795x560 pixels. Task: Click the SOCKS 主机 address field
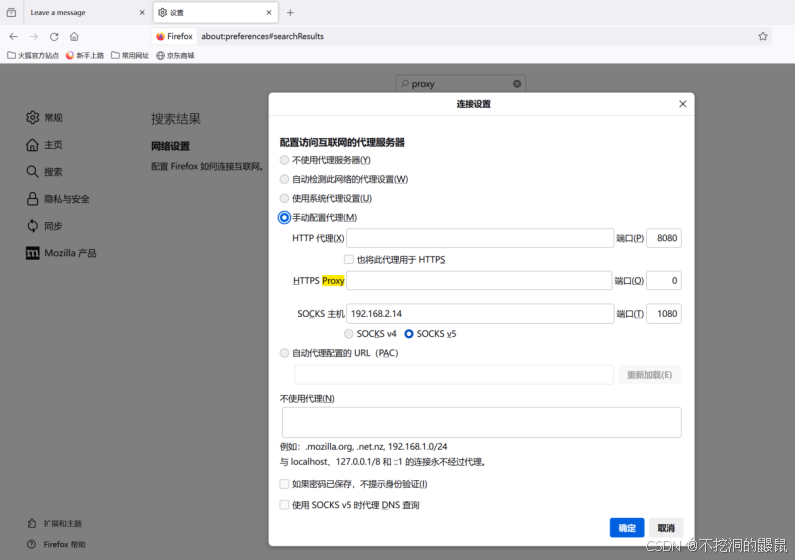[480, 314]
